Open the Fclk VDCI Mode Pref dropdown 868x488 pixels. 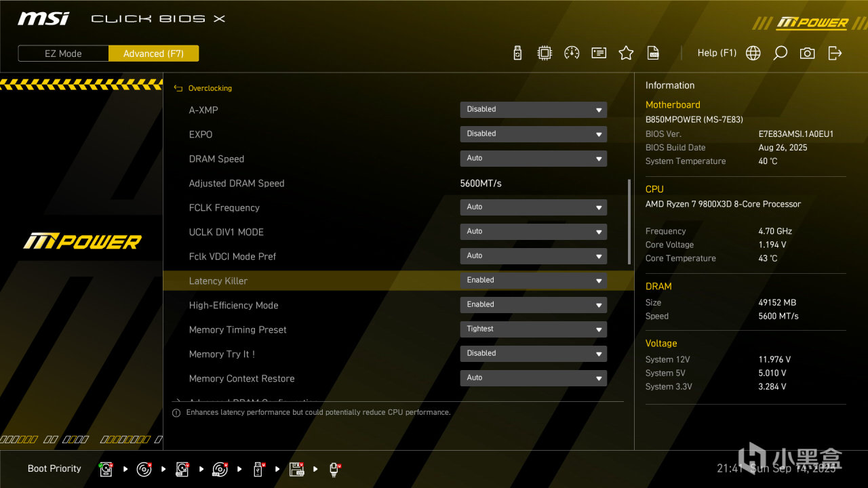click(x=534, y=256)
